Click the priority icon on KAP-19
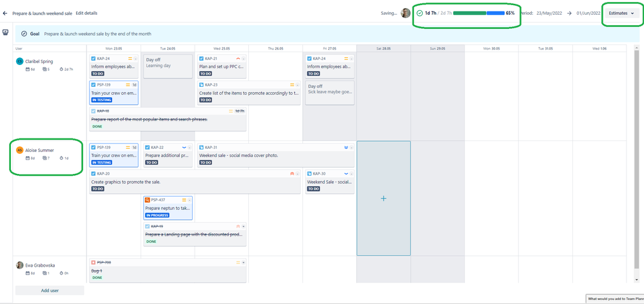644x304 pixels. [x=239, y=226]
